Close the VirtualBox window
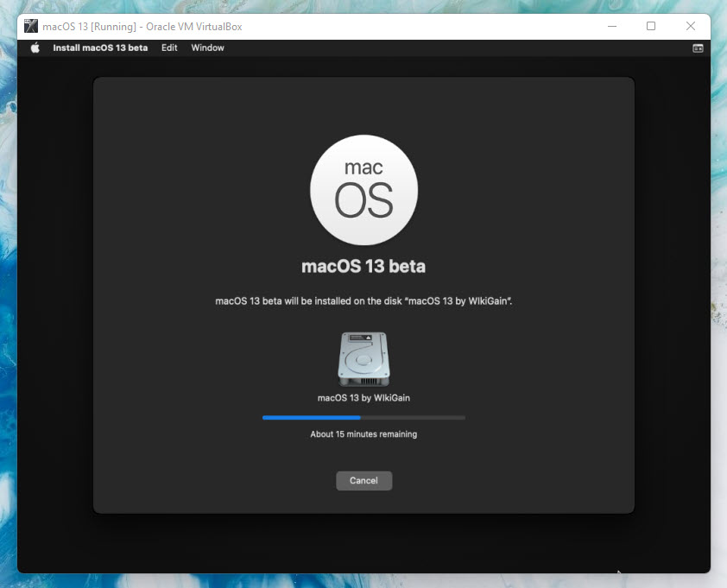This screenshot has height=588, width=727. click(691, 27)
